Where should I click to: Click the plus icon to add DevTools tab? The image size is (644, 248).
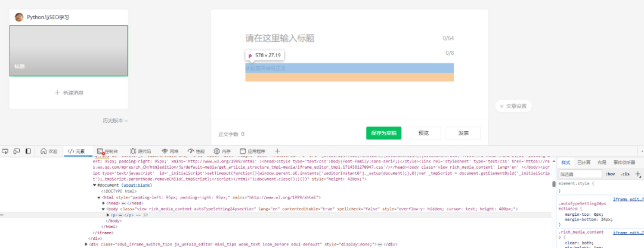[x=277, y=151]
